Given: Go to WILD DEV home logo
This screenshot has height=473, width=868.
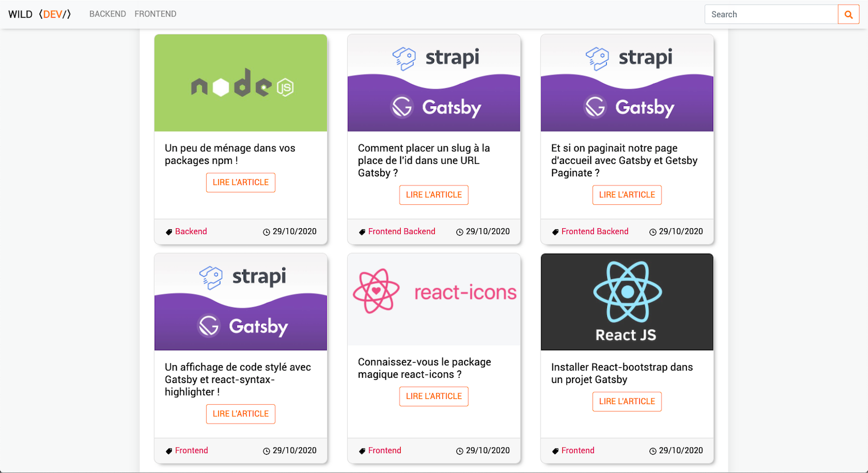Looking at the screenshot, I should tap(40, 14).
